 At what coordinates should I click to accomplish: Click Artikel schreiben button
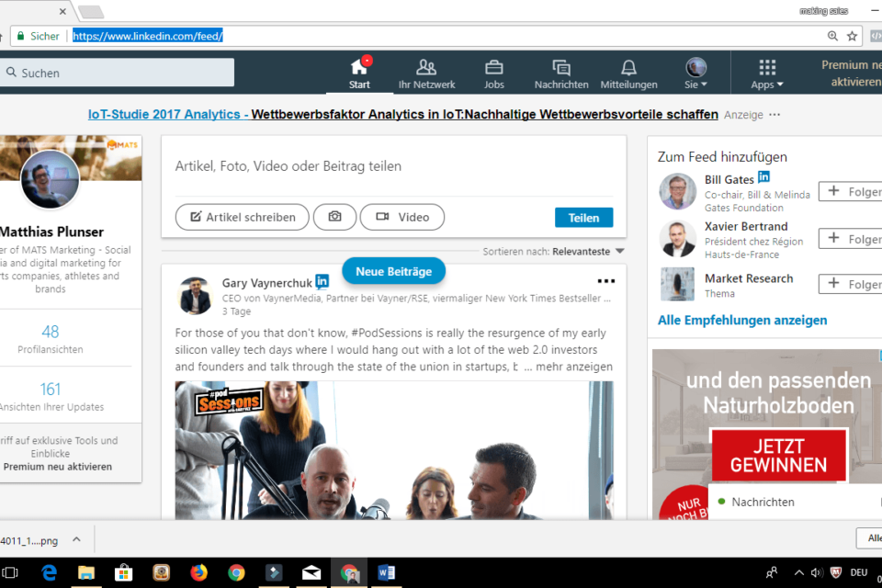[243, 217]
